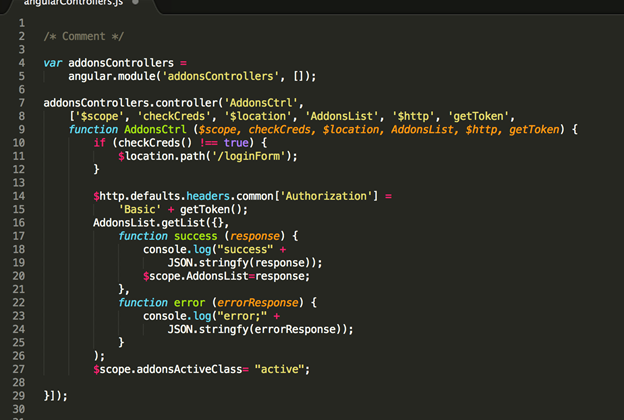Click the 'error' function name on line 22

189,303
